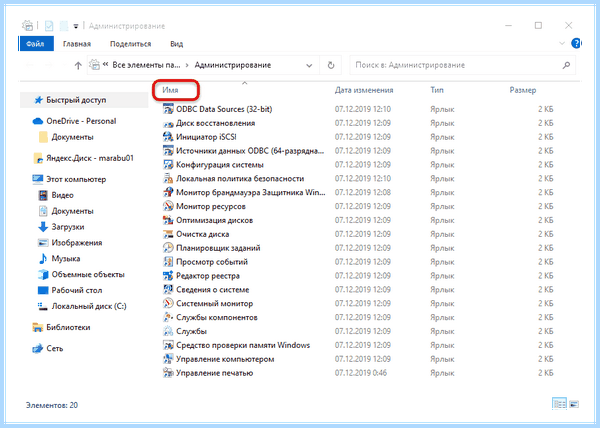Screen dimensions: 600x428
Task: Open Изображения folder in sidebar
Action: 77,242
